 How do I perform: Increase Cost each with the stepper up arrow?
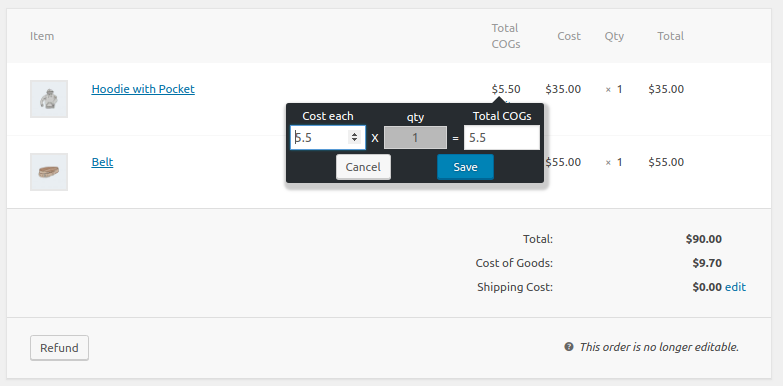[355, 134]
